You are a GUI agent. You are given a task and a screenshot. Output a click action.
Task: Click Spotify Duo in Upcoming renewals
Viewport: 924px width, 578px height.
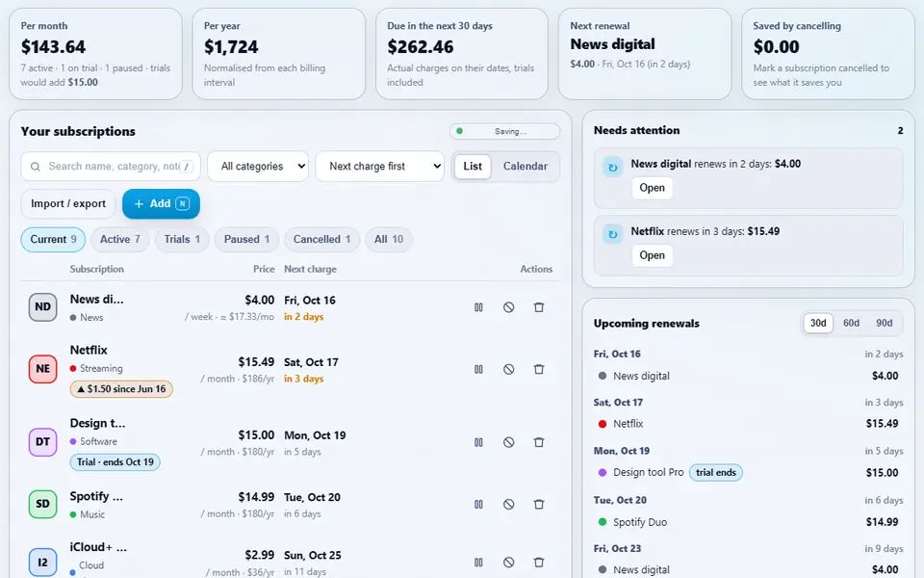pos(640,522)
